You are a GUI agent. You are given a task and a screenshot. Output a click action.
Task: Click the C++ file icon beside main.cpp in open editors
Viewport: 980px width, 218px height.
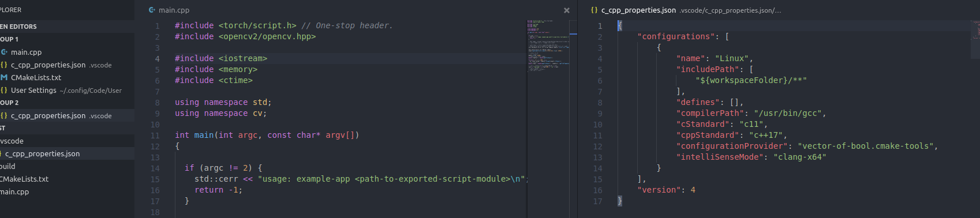click(4, 52)
